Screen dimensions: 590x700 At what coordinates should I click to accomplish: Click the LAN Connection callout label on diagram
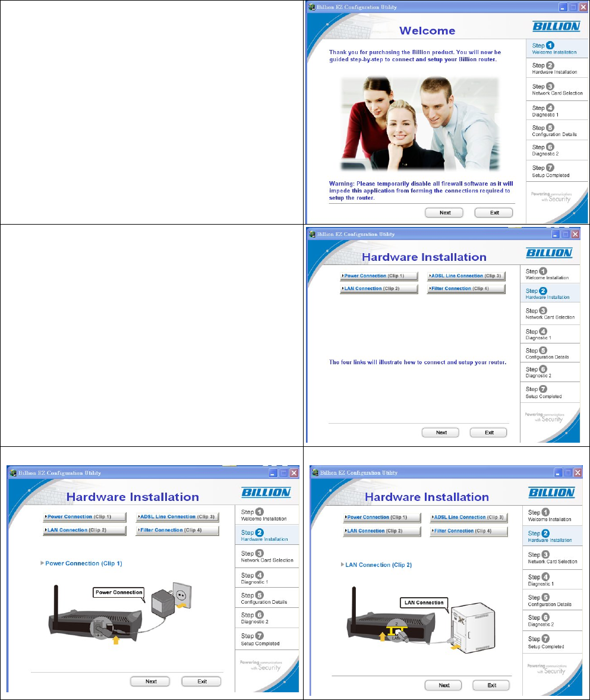click(x=424, y=603)
